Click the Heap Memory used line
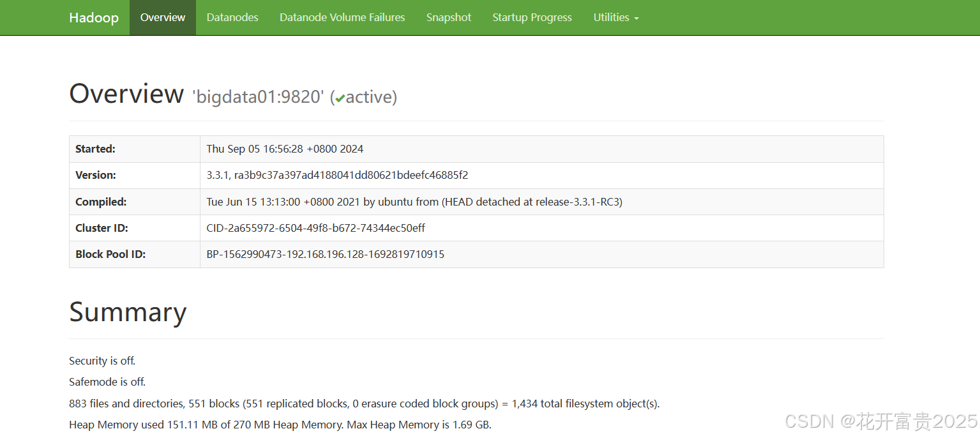Screen dimensions: 980x438 click(x=280, y=425)
